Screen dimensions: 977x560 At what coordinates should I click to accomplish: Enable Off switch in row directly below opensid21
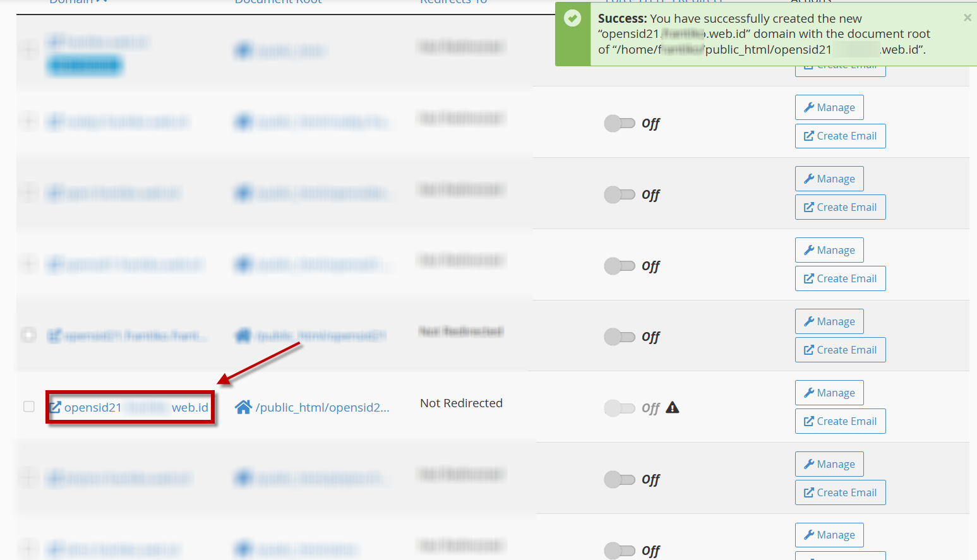tap(620, 480)
